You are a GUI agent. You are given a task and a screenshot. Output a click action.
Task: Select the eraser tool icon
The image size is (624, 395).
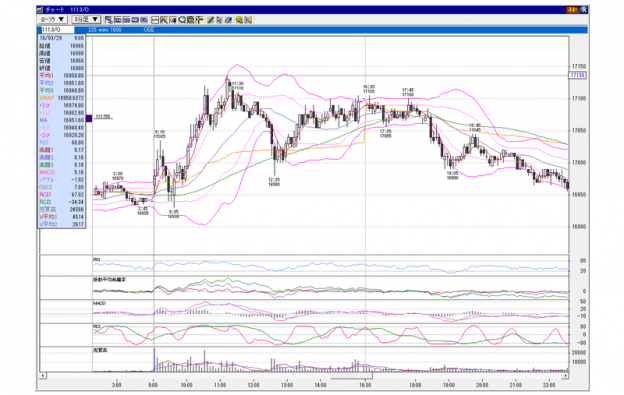[x=228, y=20]
